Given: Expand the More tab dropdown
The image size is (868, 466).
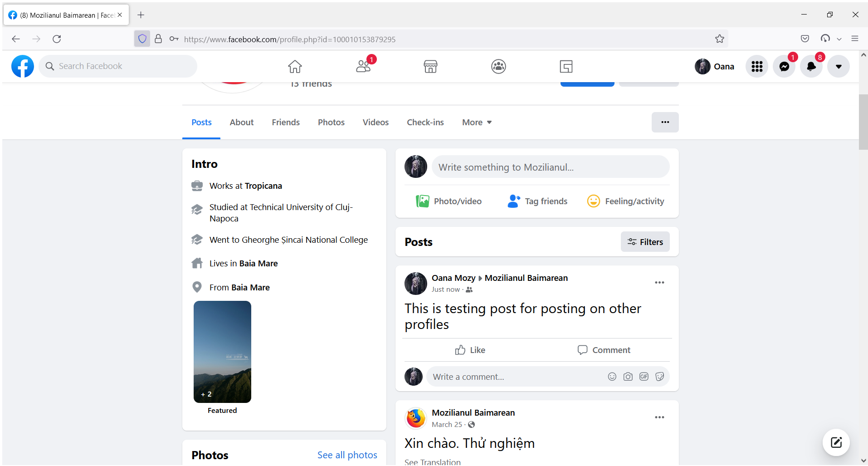Looking at the screenshot, I should coord(476,122).
